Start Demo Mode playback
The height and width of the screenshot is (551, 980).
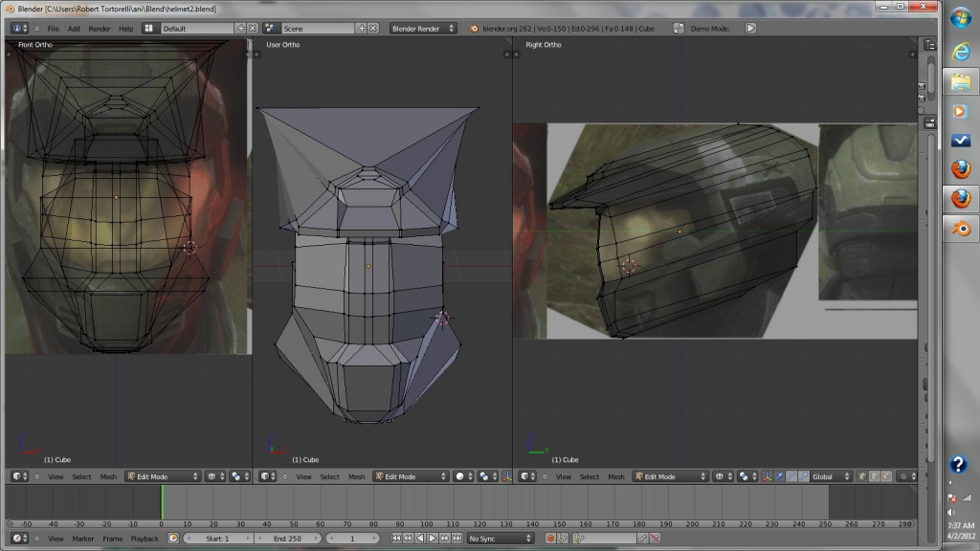(750, 28)
